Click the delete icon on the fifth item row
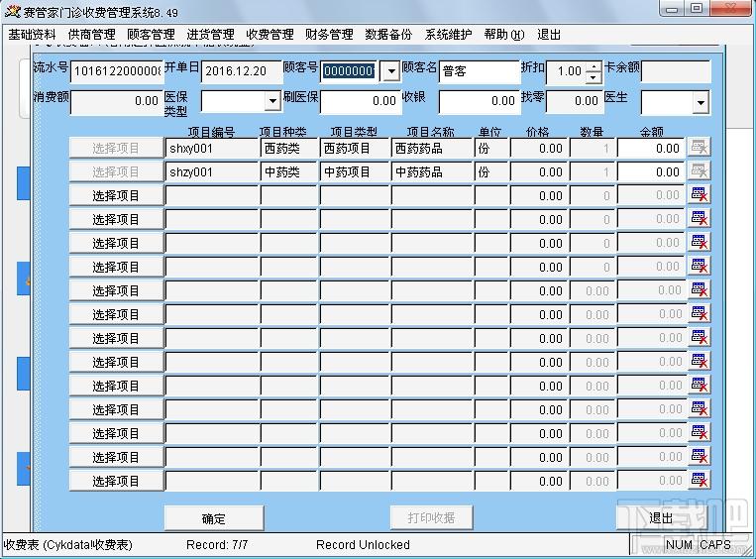756x559 pixels. point(699,242)
